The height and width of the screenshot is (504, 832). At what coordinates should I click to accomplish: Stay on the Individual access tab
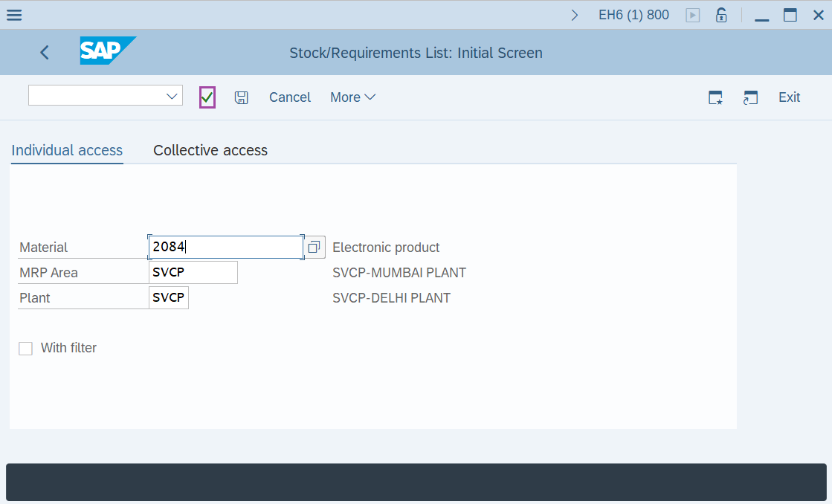click(66, 150)
